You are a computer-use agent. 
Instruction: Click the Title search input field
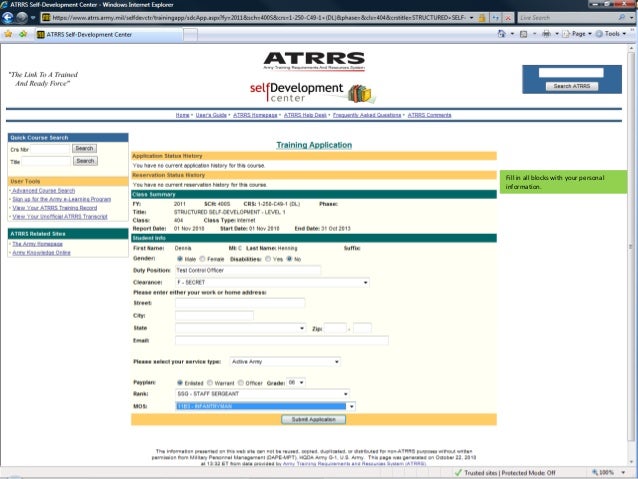[46, 162]
